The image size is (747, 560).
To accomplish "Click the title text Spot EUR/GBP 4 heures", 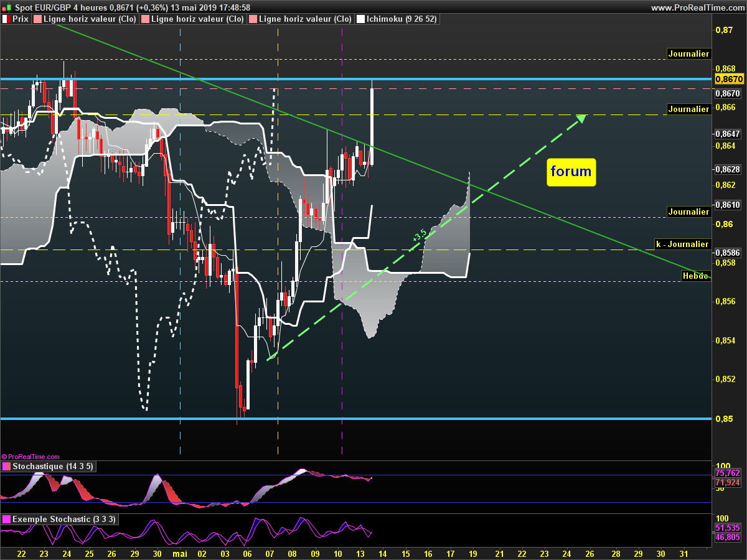I will 60,7.
